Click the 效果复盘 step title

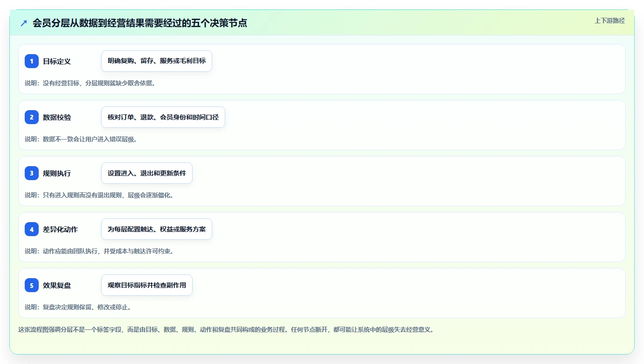point(57,285)
